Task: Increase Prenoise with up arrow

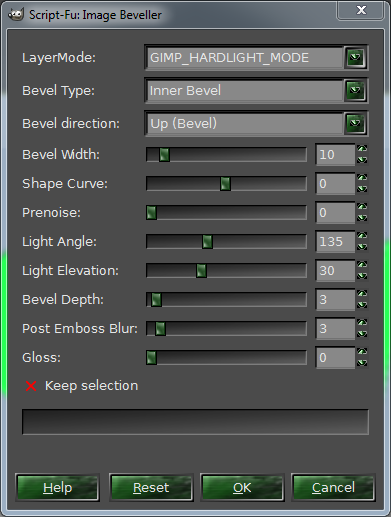Action: pos(362,206)
